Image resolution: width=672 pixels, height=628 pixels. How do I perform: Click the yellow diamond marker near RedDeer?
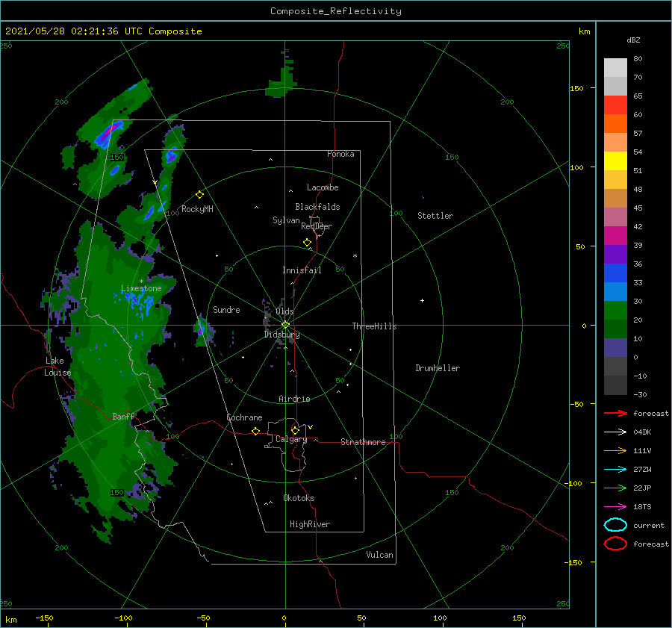pyautogui.click(x=308, y=243)
